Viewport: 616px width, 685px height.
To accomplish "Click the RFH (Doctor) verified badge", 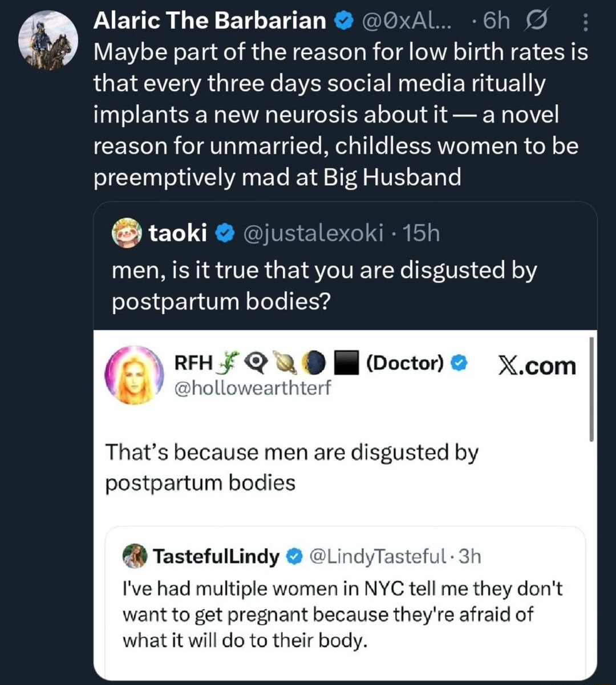I will click(x=460, y=363).
